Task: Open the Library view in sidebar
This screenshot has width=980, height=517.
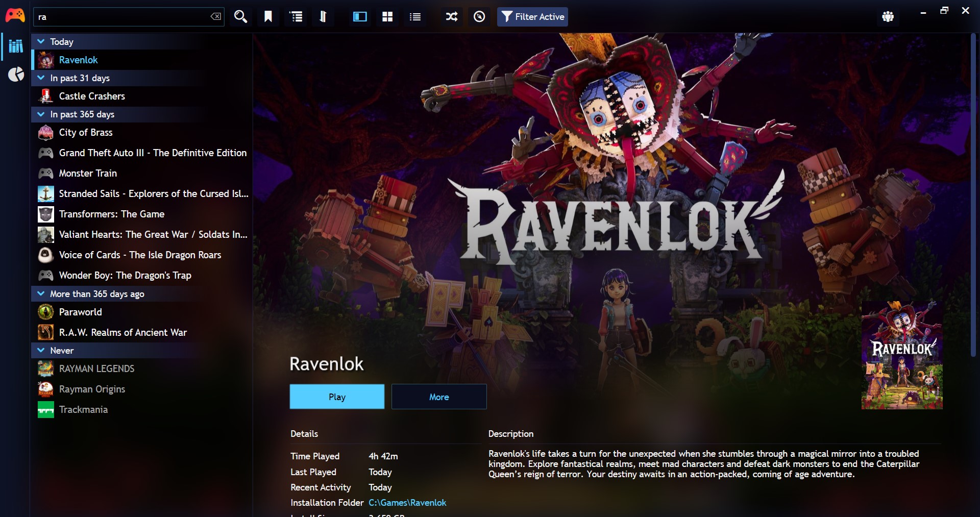Action: [16, 46]
